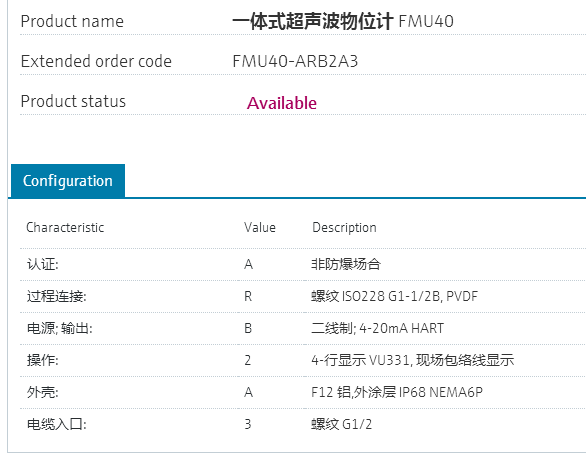Click the 电源; 输出 characteristic row
Viewport: 586px width, 459px height.
coord(303,329)
